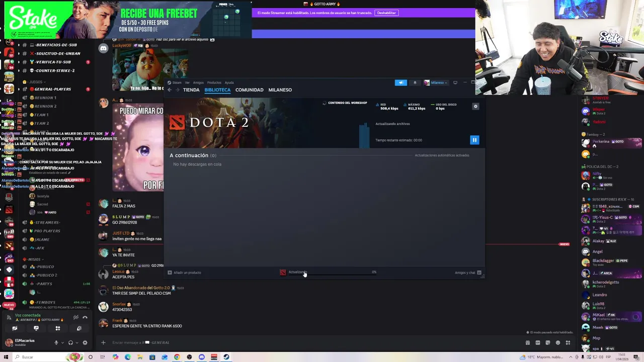Image resolution: width=644 pixels, height=362 pixels.
Task: Click the attach file plus button in Discord
Action: (x=103, y=343)
